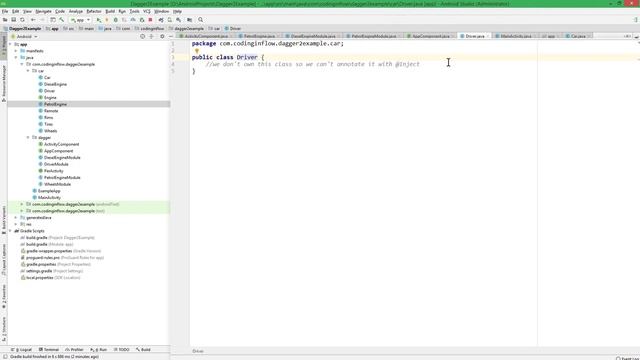Open the Logcat tool window
The height and width of the screenshot is (360, 640).
pos(22,350)
